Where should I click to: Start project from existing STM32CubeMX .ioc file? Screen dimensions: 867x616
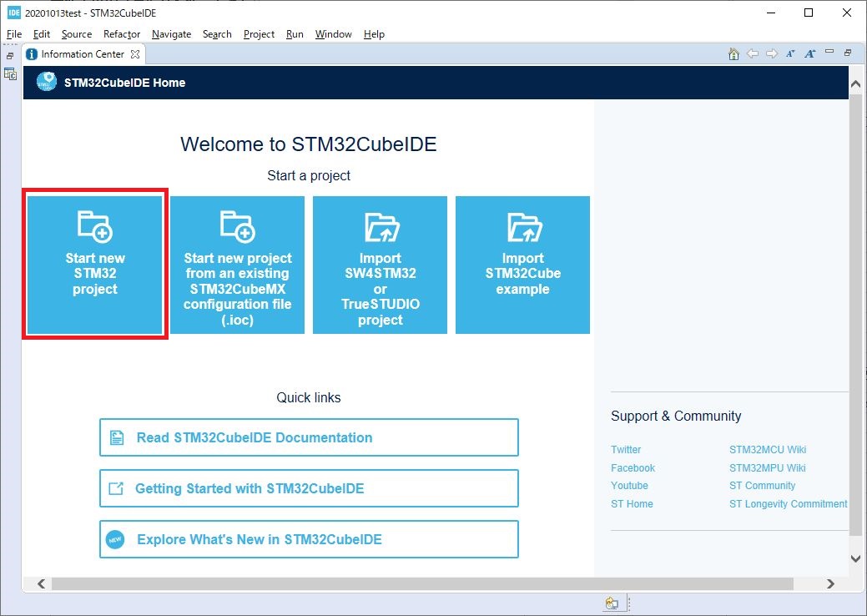tap(238, 265)
